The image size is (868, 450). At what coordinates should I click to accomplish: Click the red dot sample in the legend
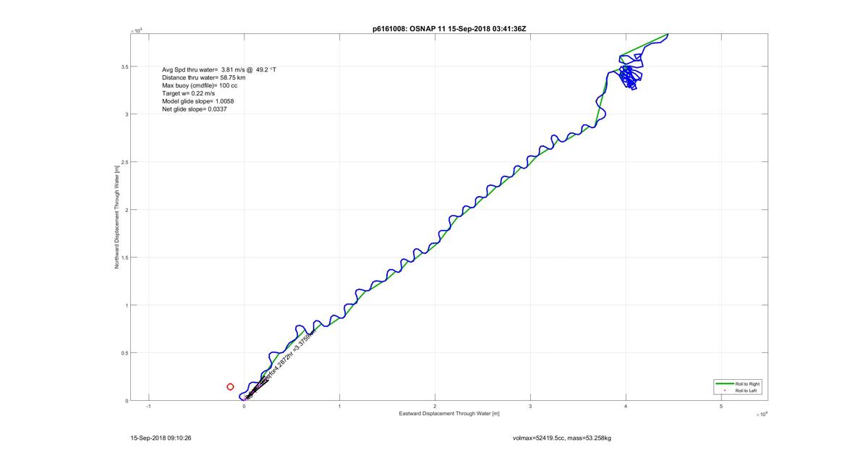tap(724, 391)
